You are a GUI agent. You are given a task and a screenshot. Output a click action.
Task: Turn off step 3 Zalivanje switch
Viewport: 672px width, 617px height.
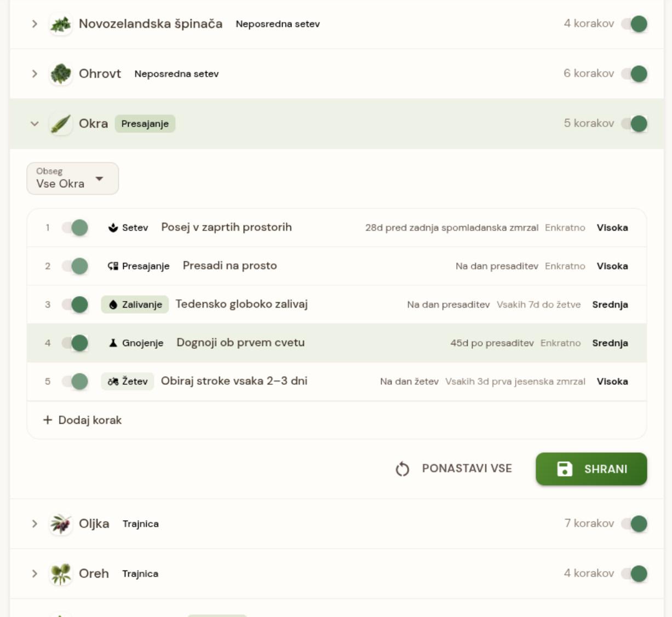[x=75, y=304]
